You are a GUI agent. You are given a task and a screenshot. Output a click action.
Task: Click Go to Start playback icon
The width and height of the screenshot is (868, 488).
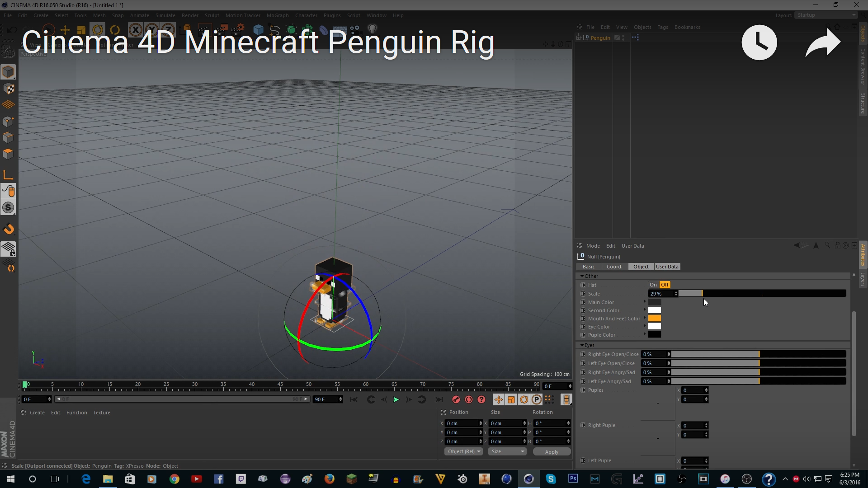coord(354,399)
